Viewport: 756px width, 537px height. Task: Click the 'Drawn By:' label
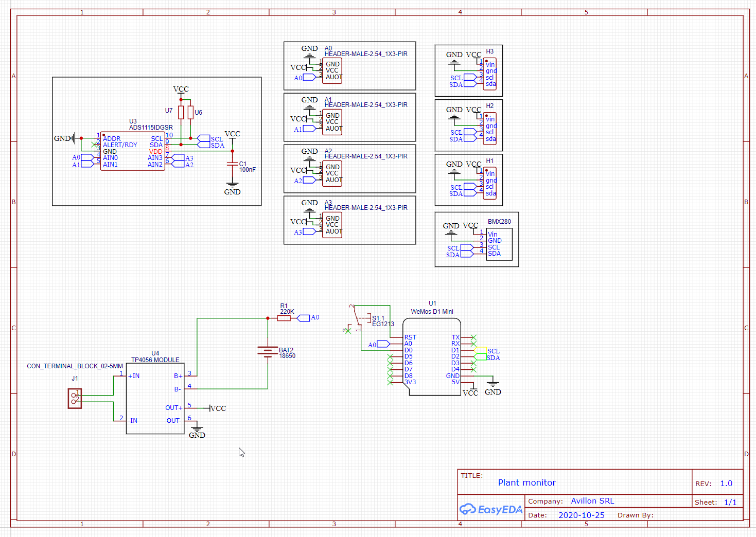point(636,515)
